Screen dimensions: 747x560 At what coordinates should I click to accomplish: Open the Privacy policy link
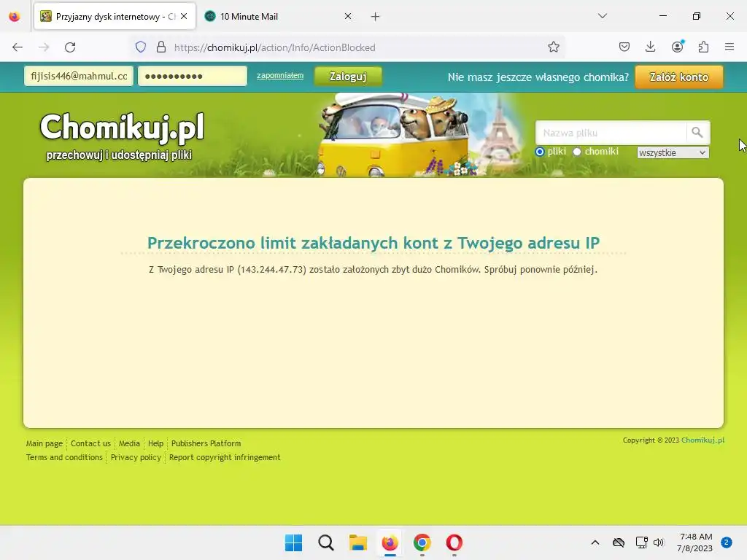click(x=136, y=457)
